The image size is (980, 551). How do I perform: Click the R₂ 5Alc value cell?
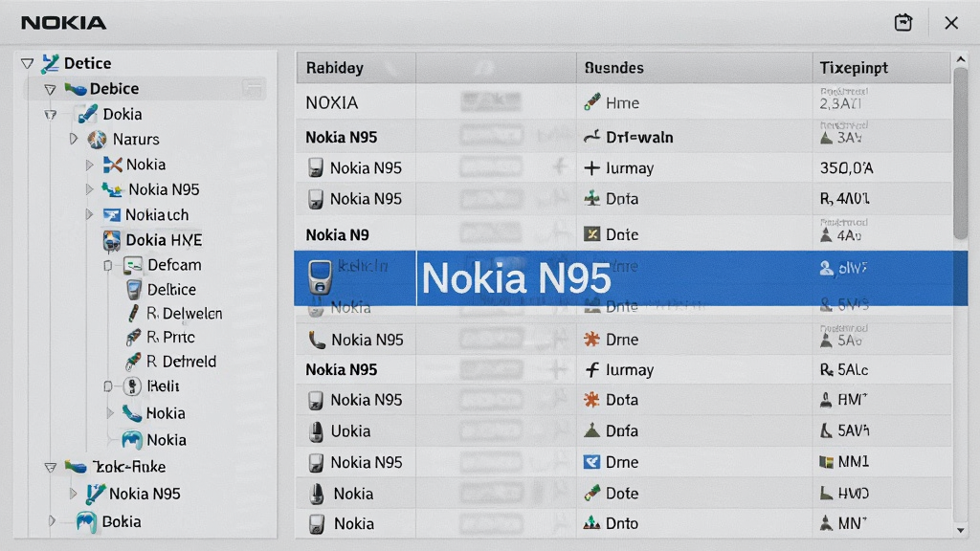click(x=844, y=370)
